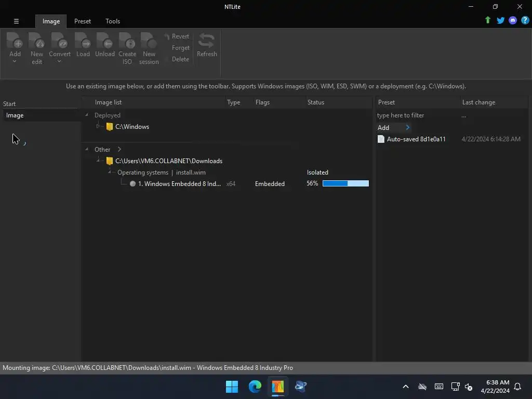Click the Isolated status text

(317, 172)
